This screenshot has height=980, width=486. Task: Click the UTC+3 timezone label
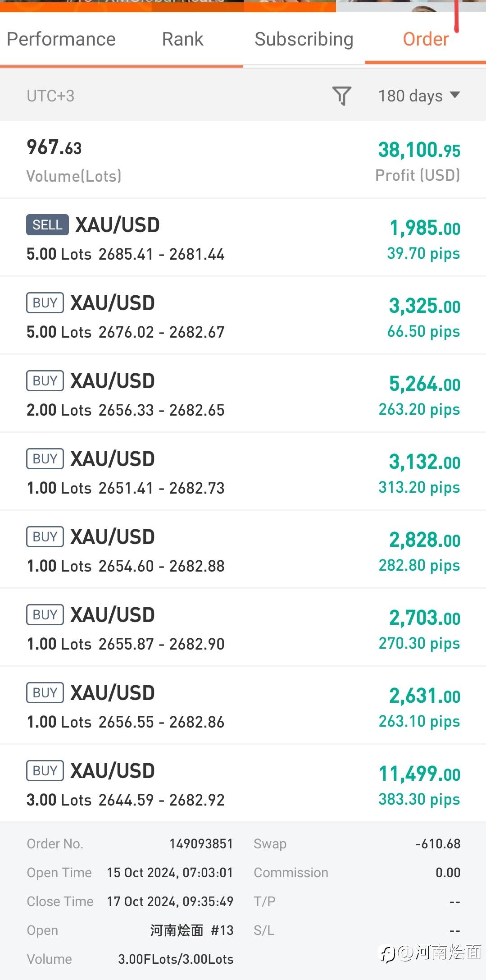(50, 96)
